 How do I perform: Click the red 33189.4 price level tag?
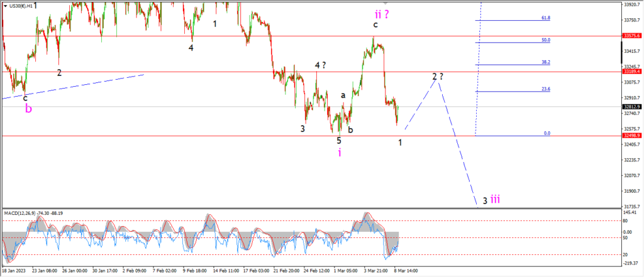click(x=633, y=72)
